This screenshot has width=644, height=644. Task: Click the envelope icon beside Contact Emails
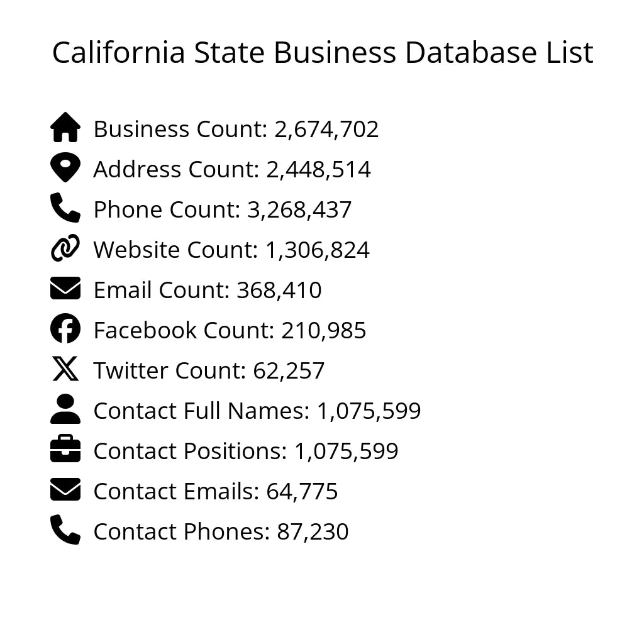click(65, 490)
